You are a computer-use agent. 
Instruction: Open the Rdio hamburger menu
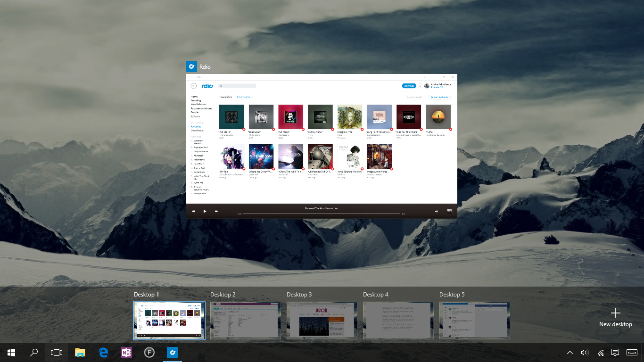pos(190,77)
